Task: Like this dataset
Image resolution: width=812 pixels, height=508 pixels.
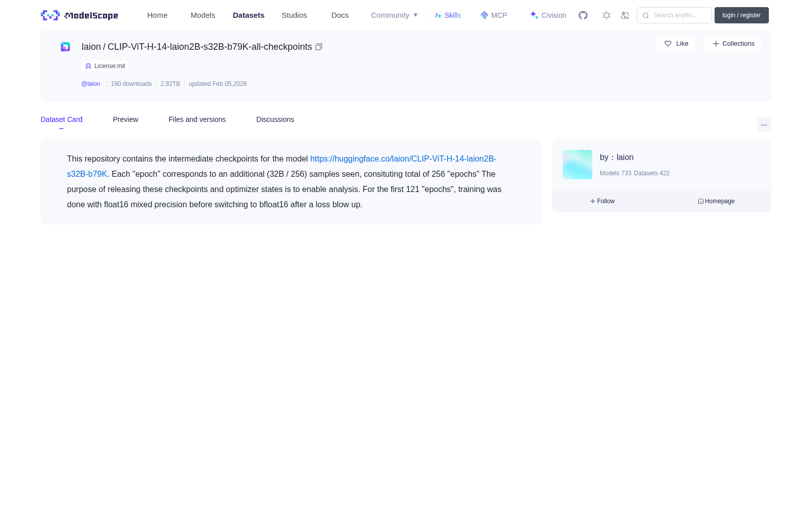Action: click(675, 44)
